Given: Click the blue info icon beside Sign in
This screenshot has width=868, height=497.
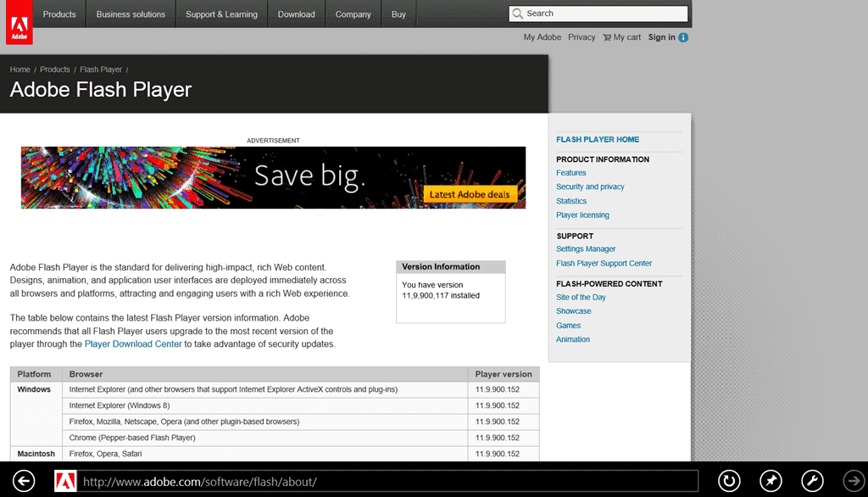Looking at the screenshot, I should [x=684, y=37].
